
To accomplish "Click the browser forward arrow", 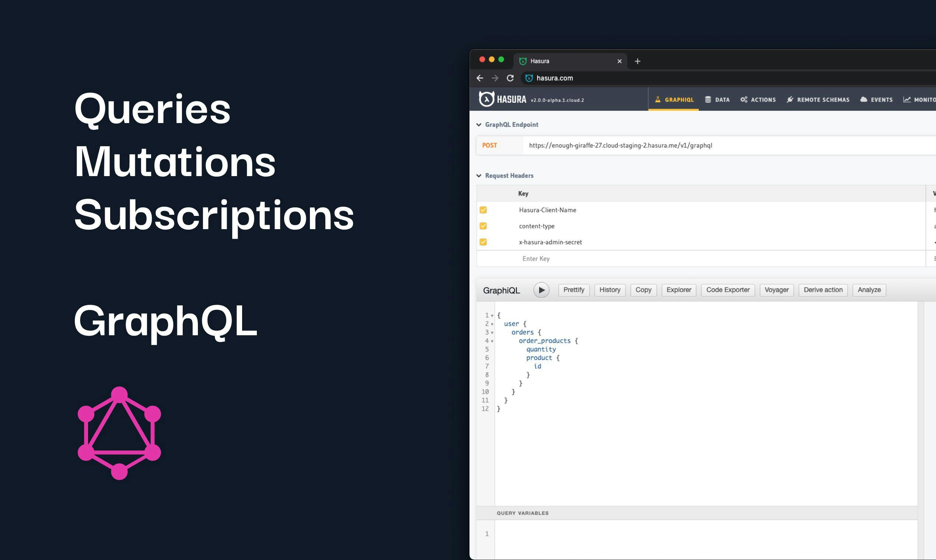I will click(x=495, y=78).
